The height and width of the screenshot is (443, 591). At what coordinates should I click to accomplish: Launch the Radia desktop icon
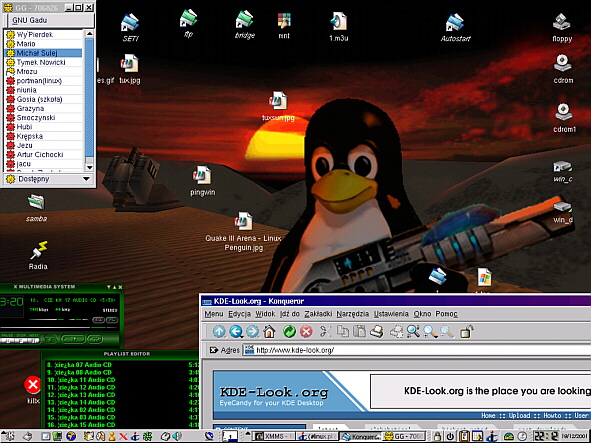tap(38, 255)
